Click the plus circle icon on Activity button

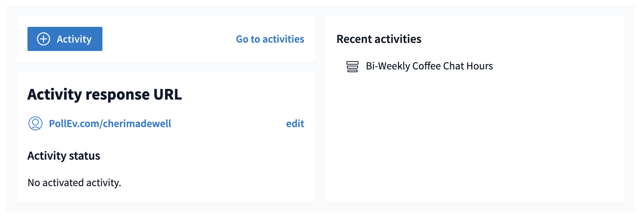[44, 39]
